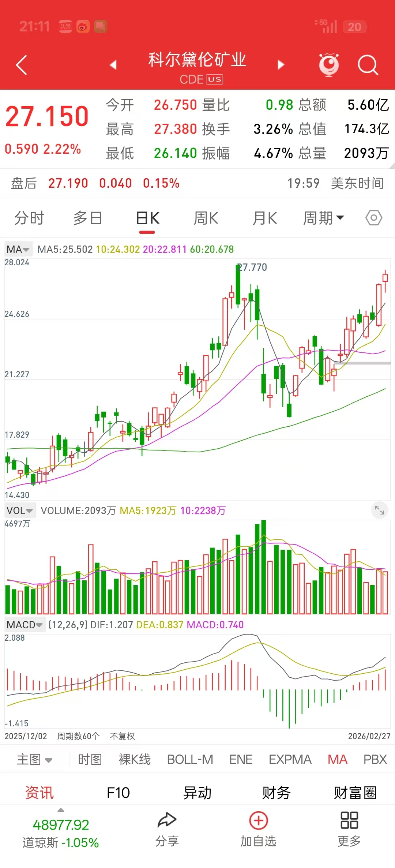
Task: Open the F10 company info section
Action: 118,793
